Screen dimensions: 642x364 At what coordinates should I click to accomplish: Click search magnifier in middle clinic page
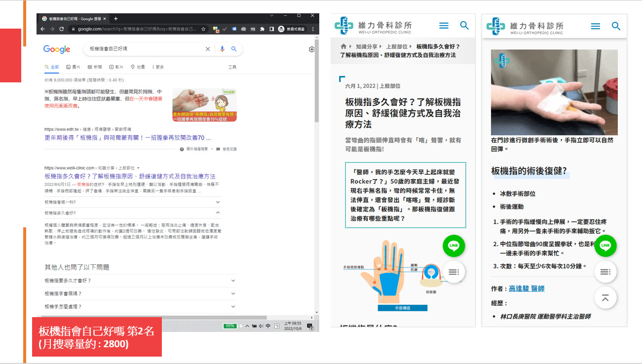coord(464,26)
